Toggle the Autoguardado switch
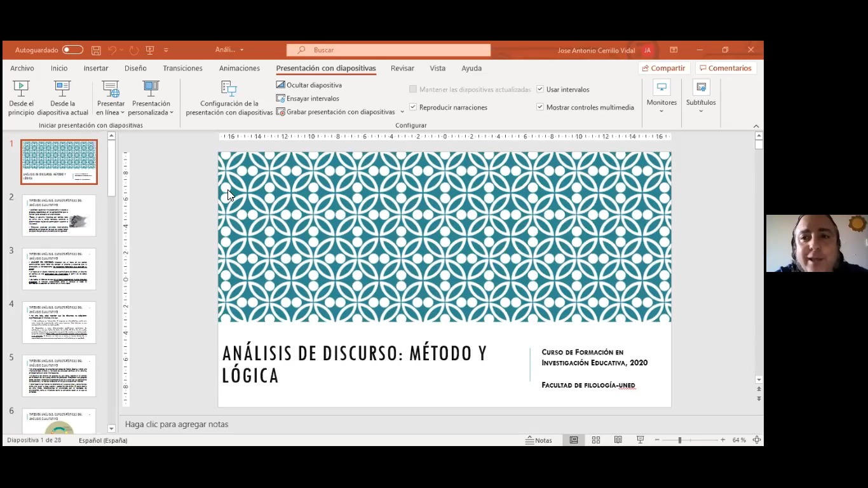 72,50
